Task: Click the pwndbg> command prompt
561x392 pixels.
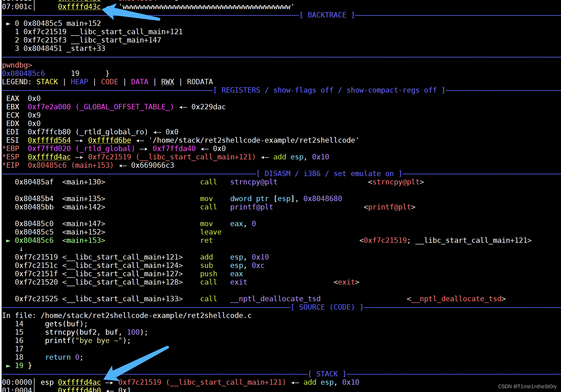Action: click(17, 65)
